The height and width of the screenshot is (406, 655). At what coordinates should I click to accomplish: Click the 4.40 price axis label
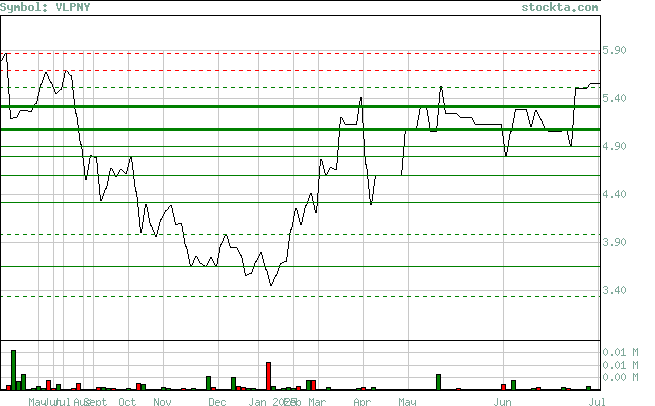pyautogui.click(x=614, y=194)
